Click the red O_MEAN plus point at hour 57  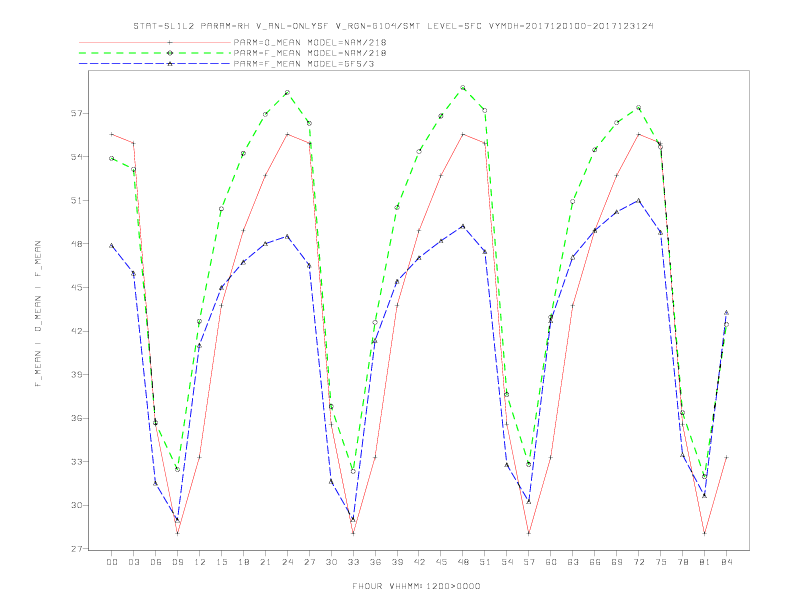[x=529, y=533]
